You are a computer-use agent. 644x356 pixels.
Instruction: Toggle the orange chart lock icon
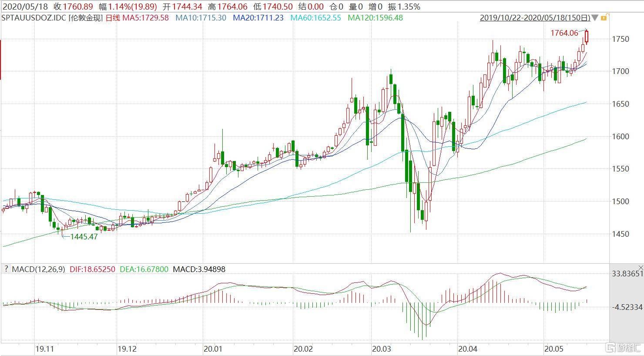604,17
